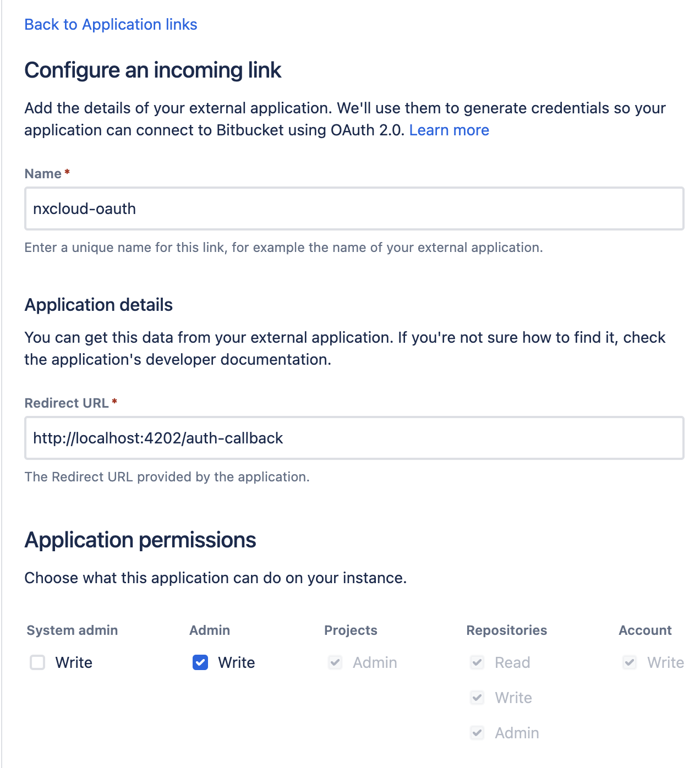700x768 pixels.
Task: Click the Application details heading
Action: [99, 305]
